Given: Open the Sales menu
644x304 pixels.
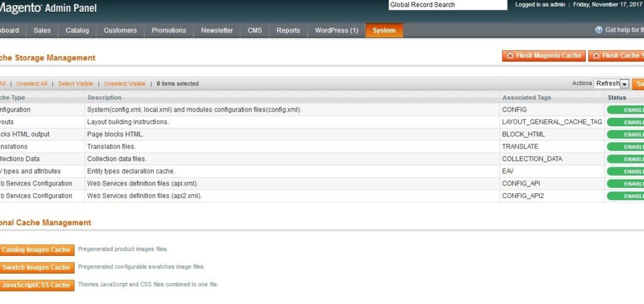Looking at the screenshot, I should point(42,30).
